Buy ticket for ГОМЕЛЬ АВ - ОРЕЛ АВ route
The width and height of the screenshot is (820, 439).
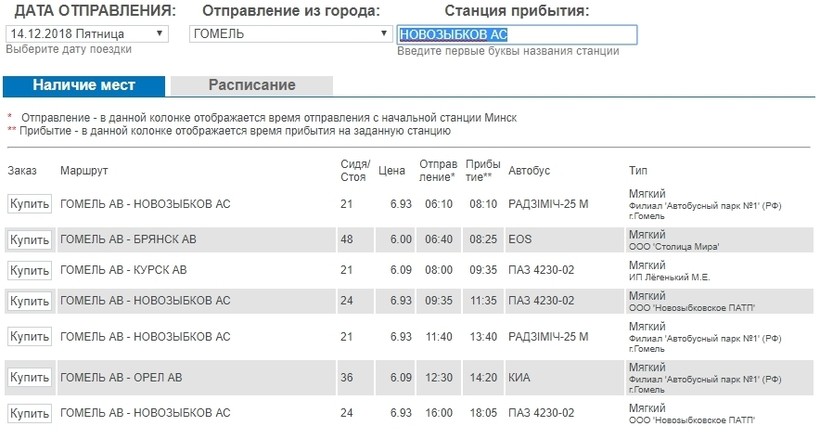click(x=30, y=377)
